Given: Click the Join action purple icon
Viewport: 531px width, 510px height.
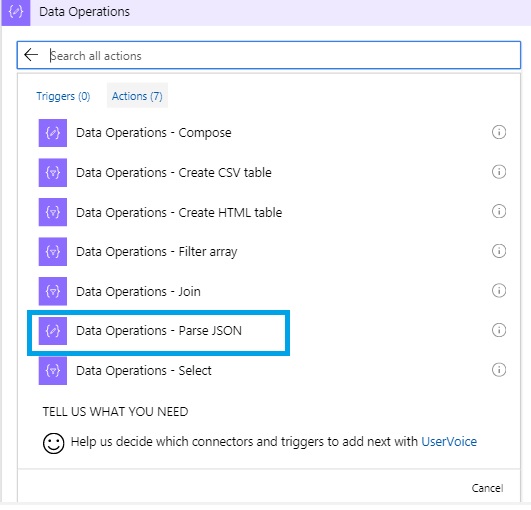Looking at the screenshot, I should coord(52,291).
